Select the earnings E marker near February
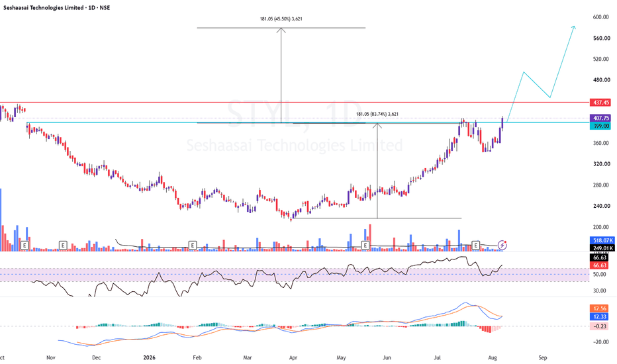The height and width of the screenshot is (364, 617). coord(193,245)
